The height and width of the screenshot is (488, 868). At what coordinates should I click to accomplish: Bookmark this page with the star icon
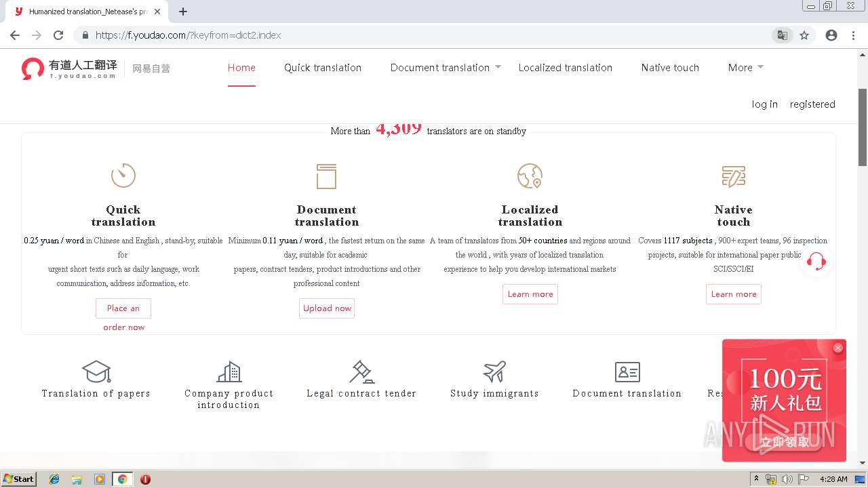point(804,35)
